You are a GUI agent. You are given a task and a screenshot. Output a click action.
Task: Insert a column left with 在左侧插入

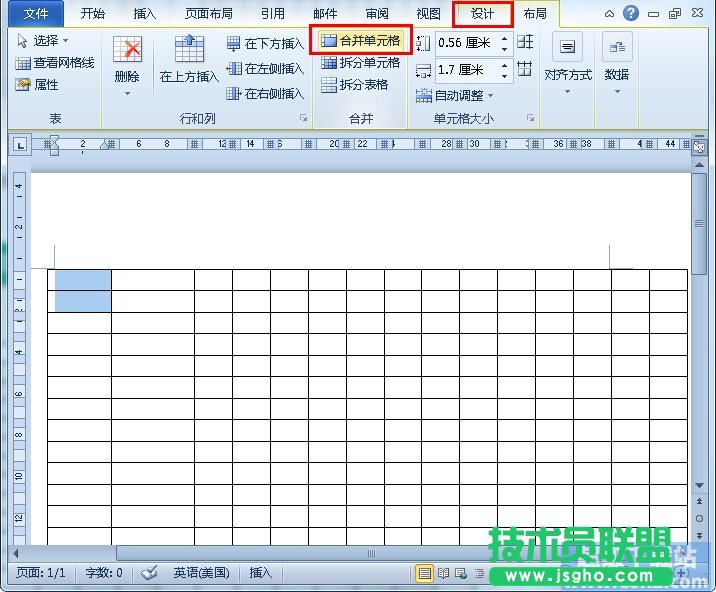coord(265,69)
